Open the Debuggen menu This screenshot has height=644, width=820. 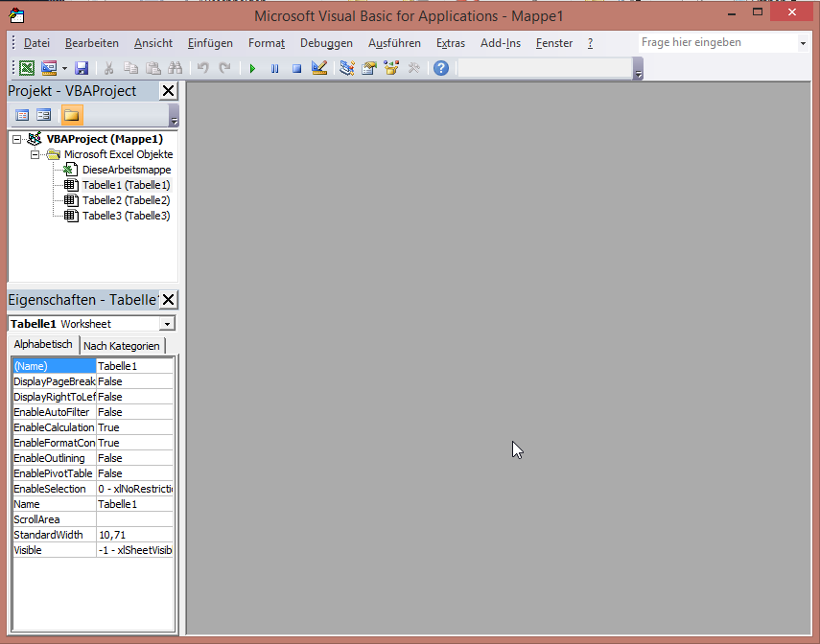pos(326,43)
